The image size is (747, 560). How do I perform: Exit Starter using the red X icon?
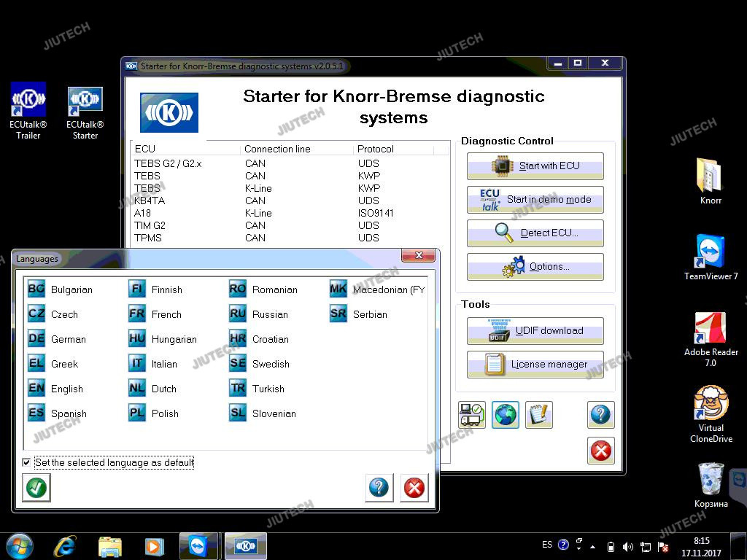coord(600,451)
